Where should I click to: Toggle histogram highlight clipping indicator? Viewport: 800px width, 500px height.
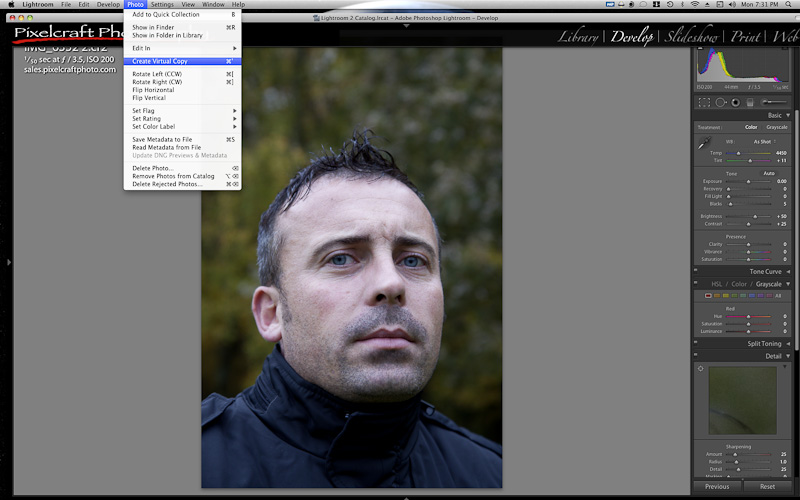(785, 48)
